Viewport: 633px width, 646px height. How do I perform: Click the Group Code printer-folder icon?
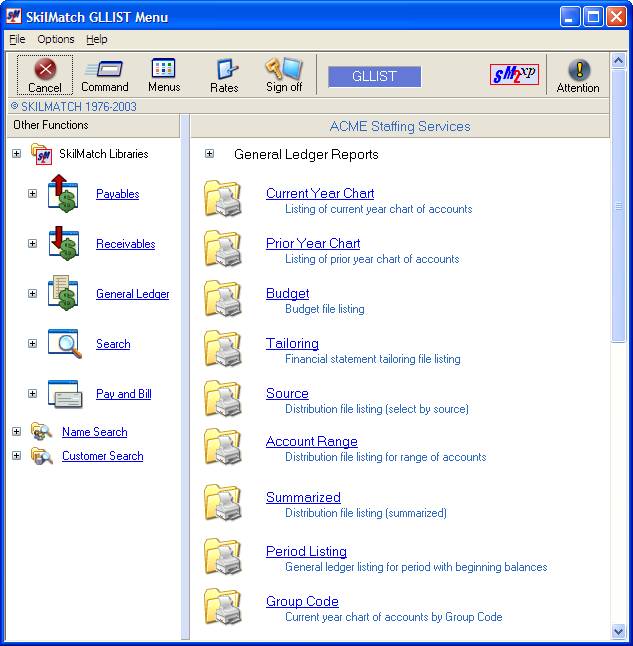223,606
